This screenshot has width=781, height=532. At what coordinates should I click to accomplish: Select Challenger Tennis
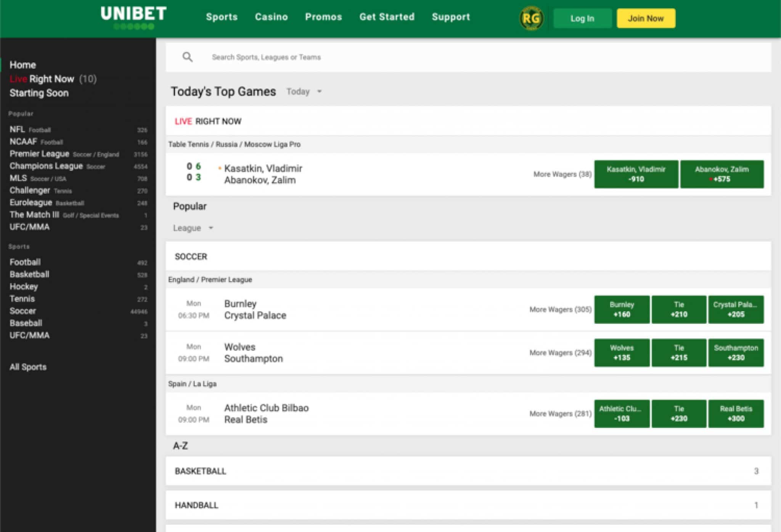click(x=78, y=191)
